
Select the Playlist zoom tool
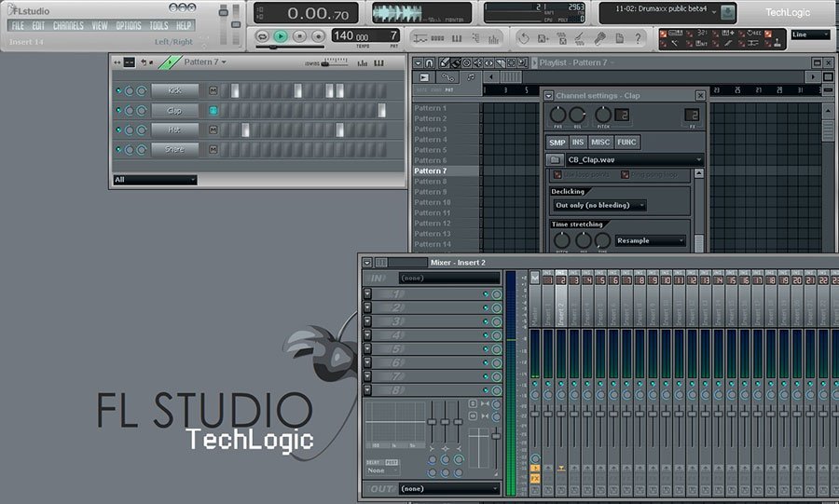522,63
